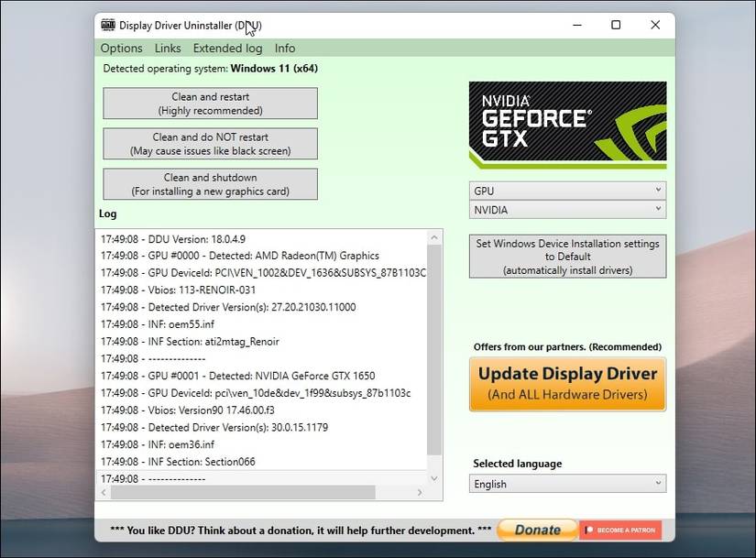The image size is (756, 558).
Task: Click the Donate button
Action: click(x=536, y=530)
